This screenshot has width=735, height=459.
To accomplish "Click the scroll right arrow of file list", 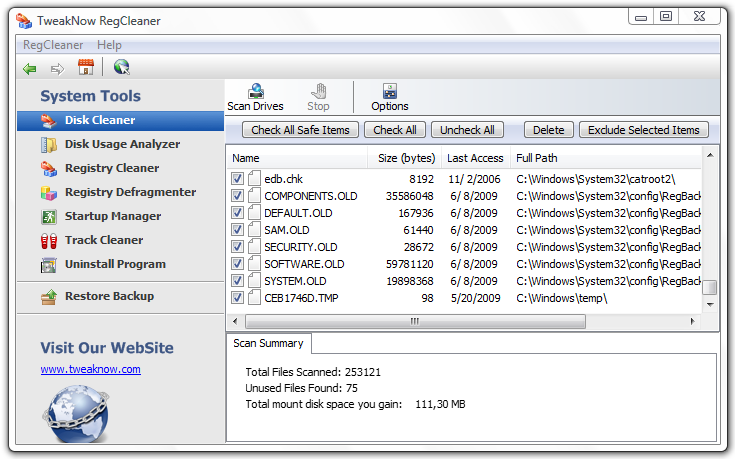I will [693, 322].
